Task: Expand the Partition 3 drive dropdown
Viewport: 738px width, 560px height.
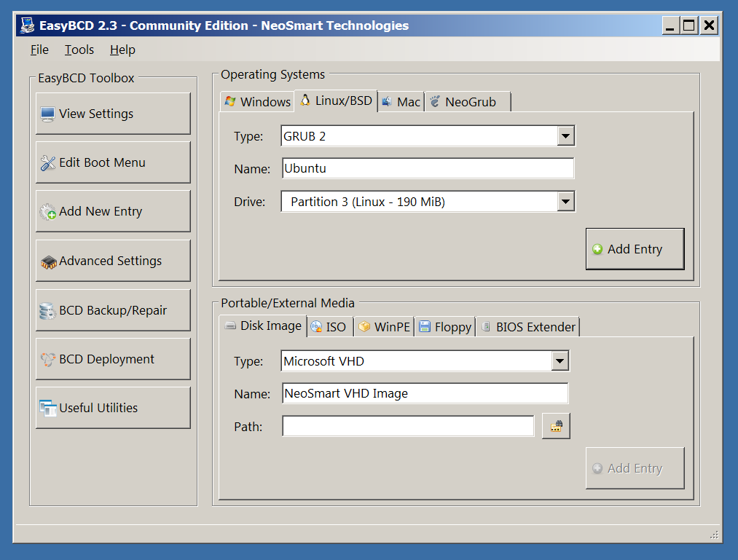Action: [565, 202]
